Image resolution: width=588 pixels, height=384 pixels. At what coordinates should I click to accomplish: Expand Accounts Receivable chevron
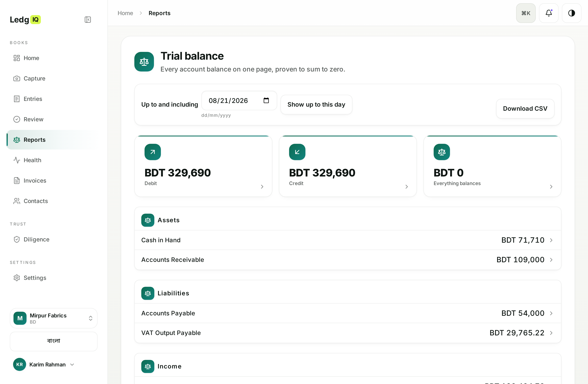click(551, 260)
